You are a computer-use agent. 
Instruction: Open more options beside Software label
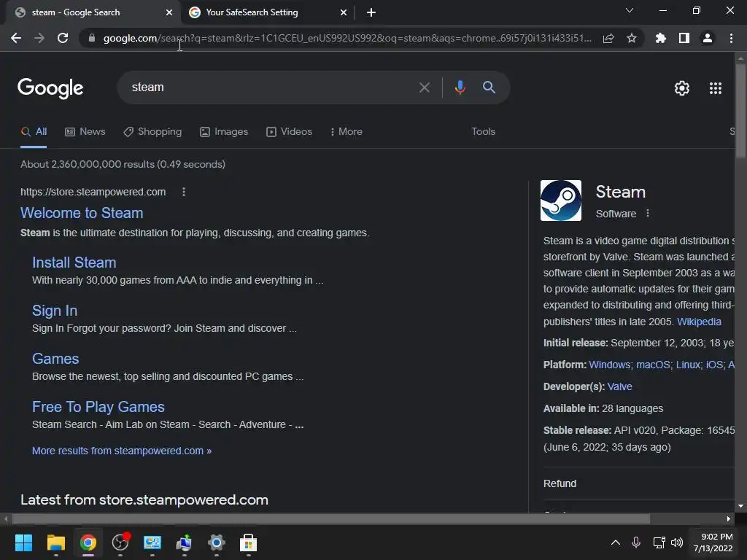click(x=648, y=214)
